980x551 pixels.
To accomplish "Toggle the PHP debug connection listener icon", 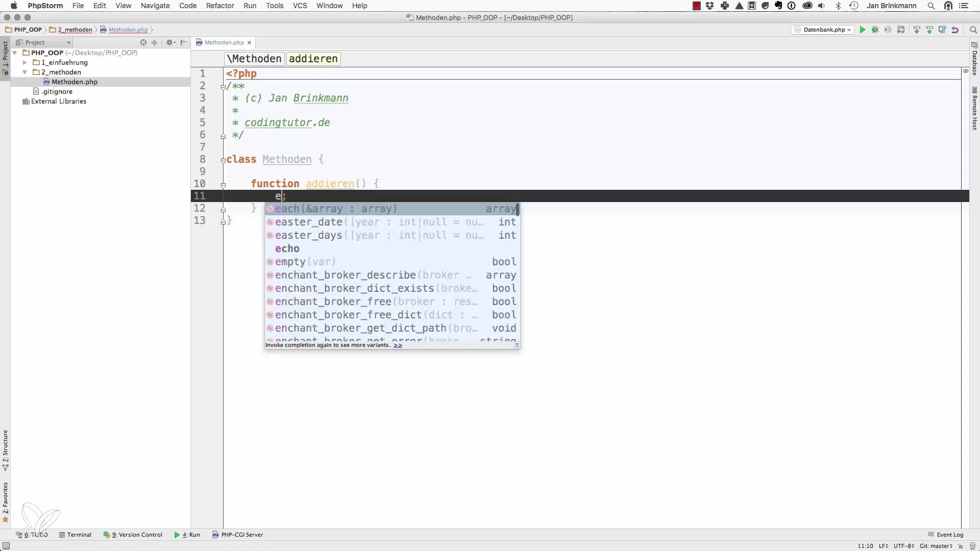I will [x=901, y=30].
